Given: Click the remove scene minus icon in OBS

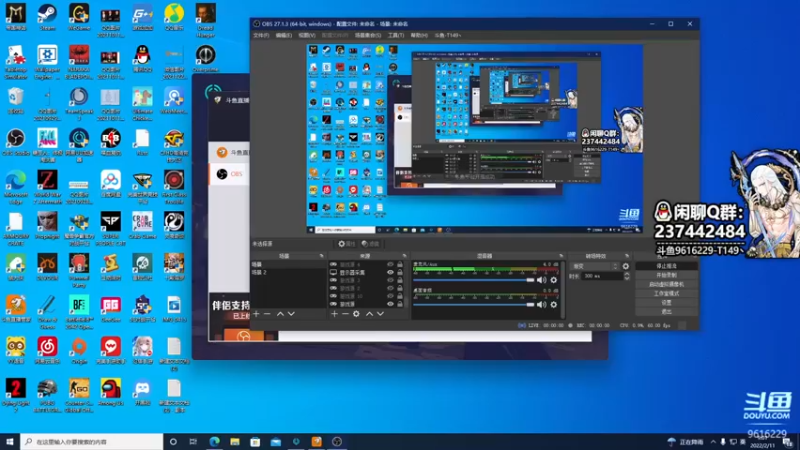Looking at the screenshot, I should click(x=267, y=314).
